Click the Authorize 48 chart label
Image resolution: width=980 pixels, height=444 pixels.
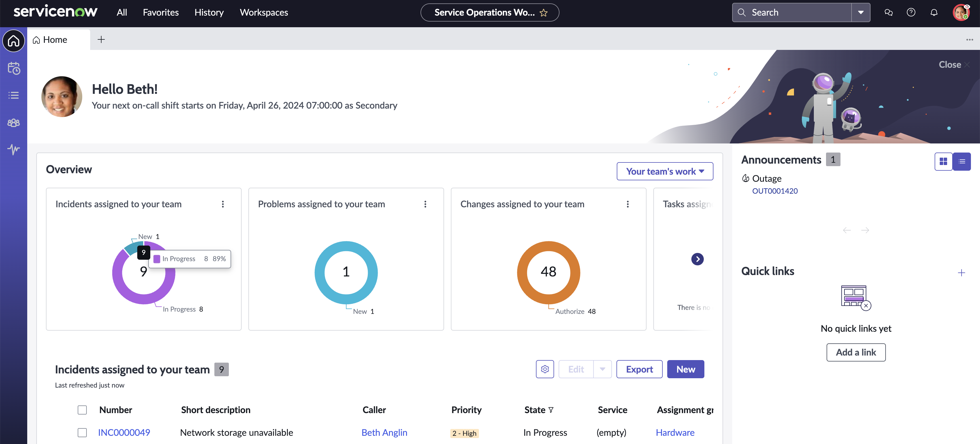click(575, 312)
